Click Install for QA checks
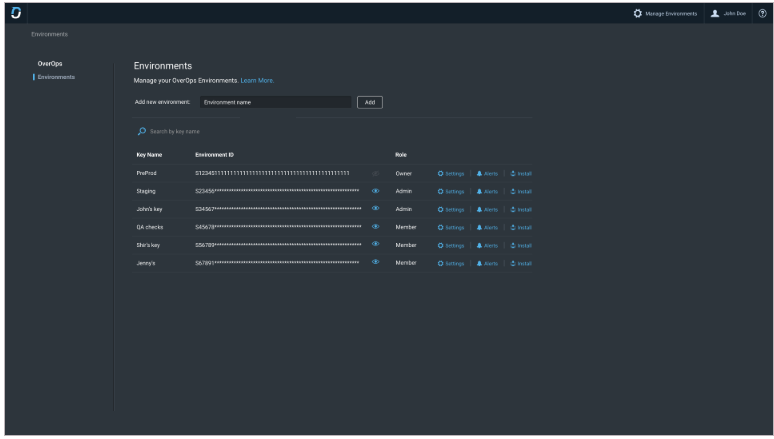Viewport: 774px width, 439px height. coord(521,228)
